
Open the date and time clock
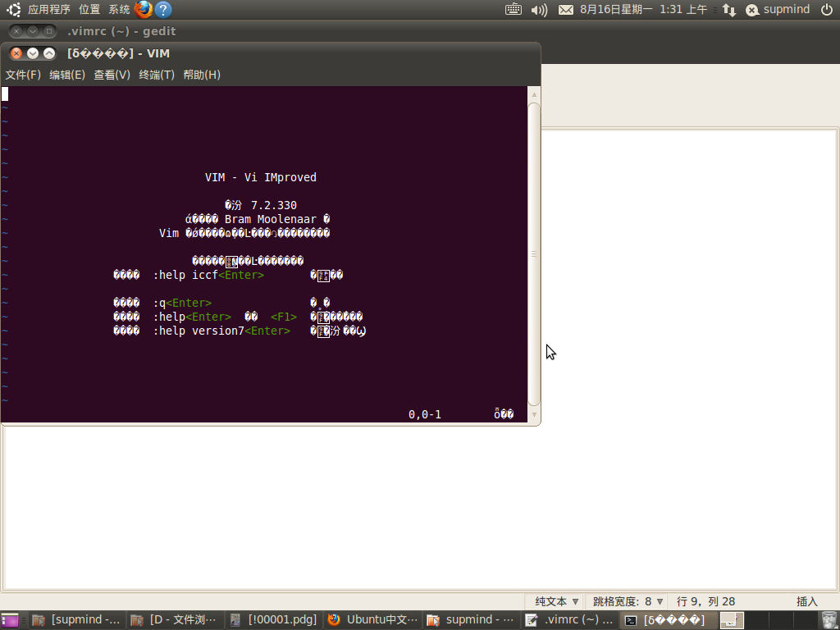click(643, 9)
